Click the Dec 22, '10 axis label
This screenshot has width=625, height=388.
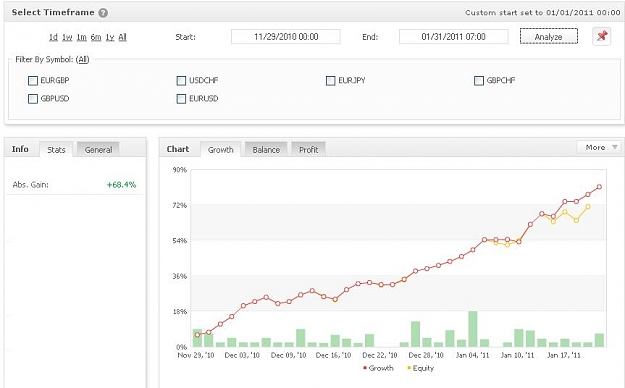(x=379, y=355)
